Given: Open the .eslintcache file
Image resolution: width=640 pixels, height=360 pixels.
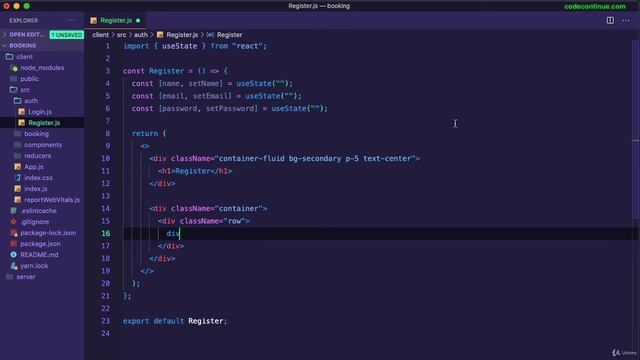Looking at the screenshot, I should tap(38, 211).
